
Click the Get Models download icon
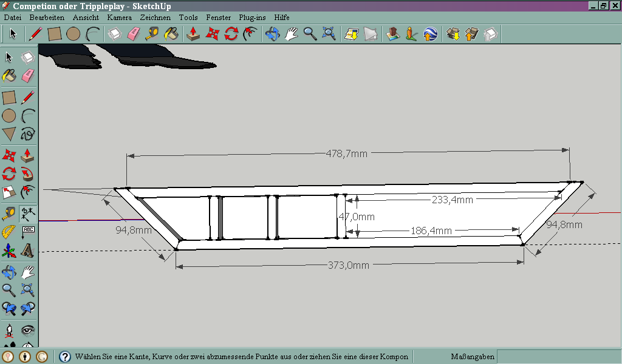point(453,34)
